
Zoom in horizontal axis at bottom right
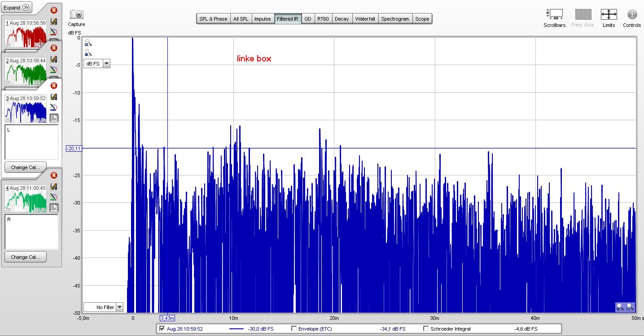630,307
